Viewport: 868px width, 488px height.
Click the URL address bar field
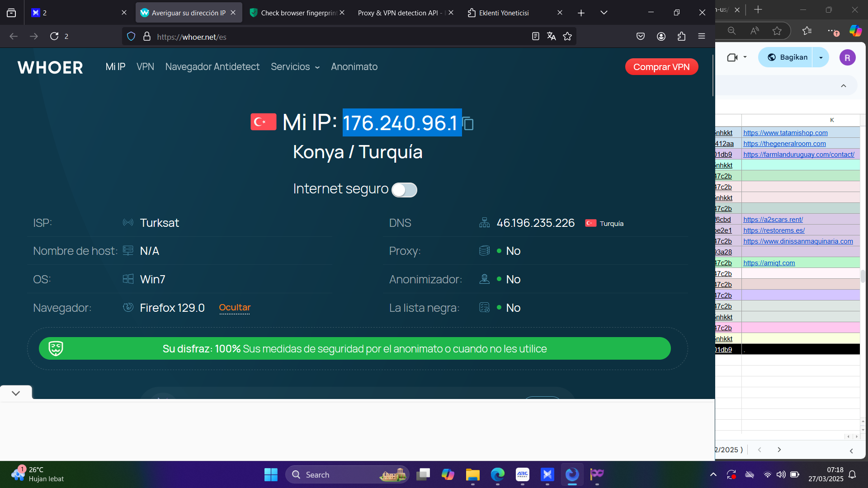tap(335, 37)
